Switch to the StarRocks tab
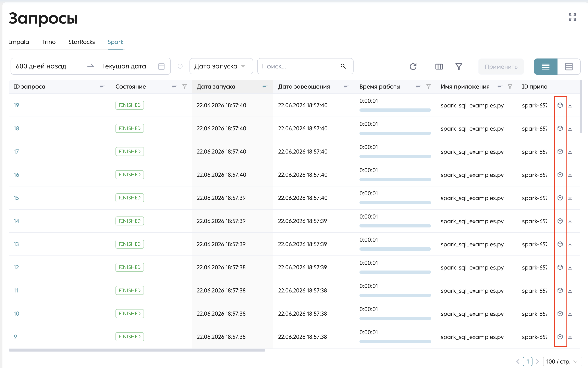 (x=82, y=42)
